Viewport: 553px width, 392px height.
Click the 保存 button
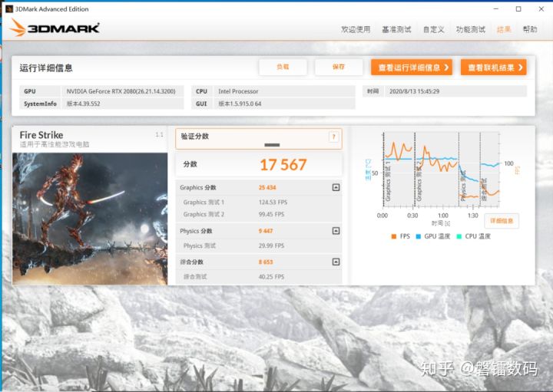click(339, 67)
